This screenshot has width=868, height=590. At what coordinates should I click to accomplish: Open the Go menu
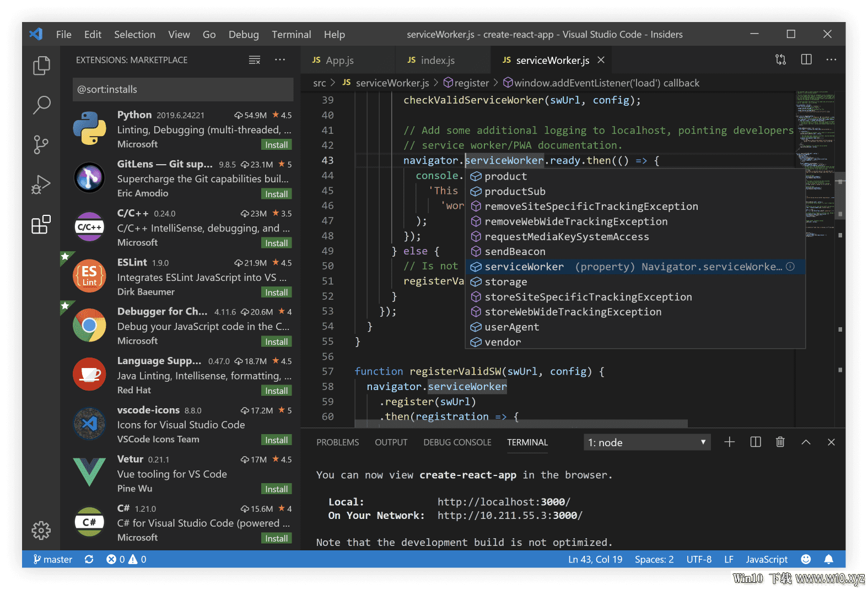coord(209,34)
